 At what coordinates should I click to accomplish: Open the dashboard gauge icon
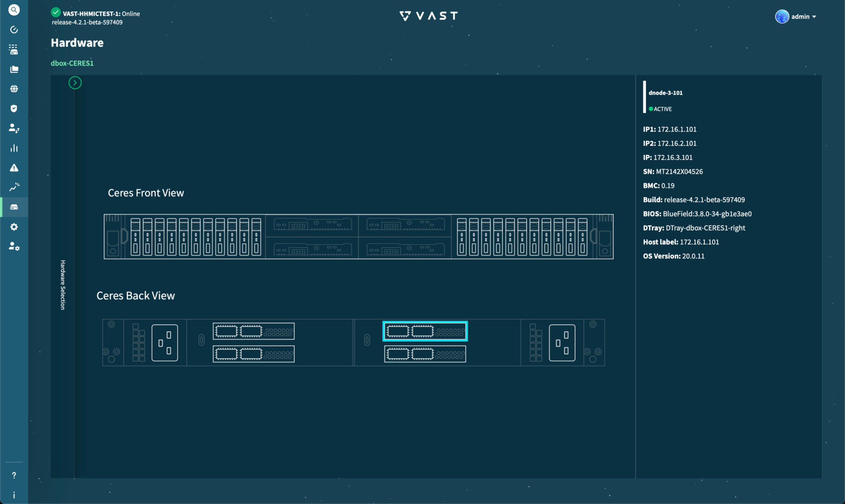coord(14,29)
